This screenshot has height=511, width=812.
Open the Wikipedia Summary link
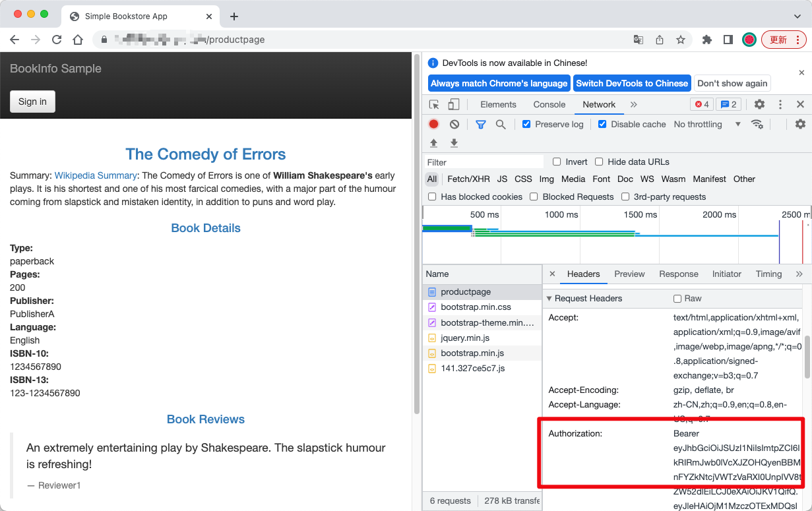click(x=96, y=175)
